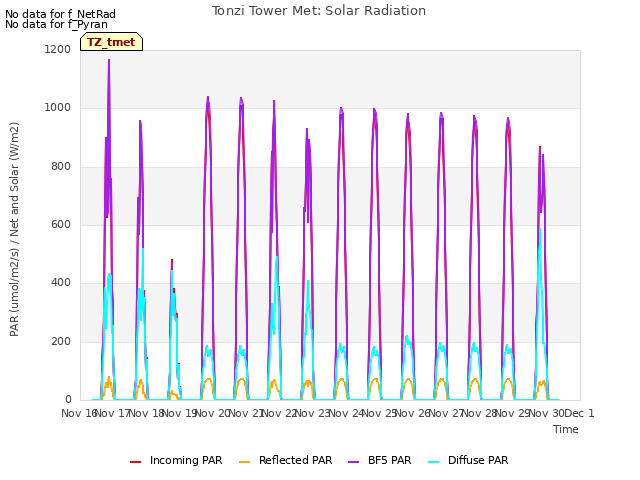Click the low Nov 18 peak near 480
The width and height of the screenshot is (640, 480).
pyautogui.click(x=172, y=261)
